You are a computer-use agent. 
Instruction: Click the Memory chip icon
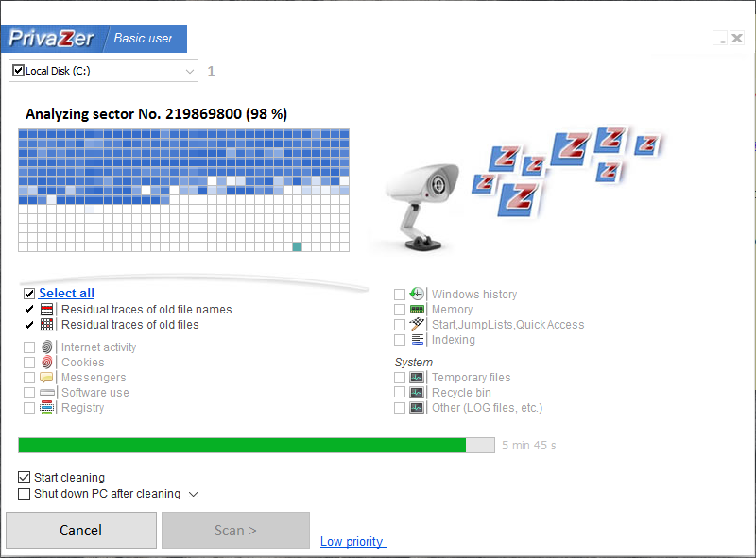[417, 309]
